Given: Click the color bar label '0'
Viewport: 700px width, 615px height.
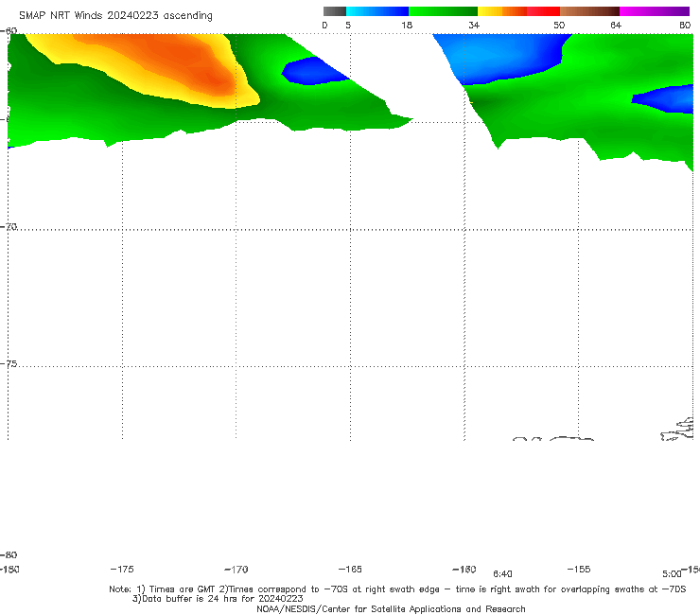Looking at the screenshot, I should (x=324, y=26).
